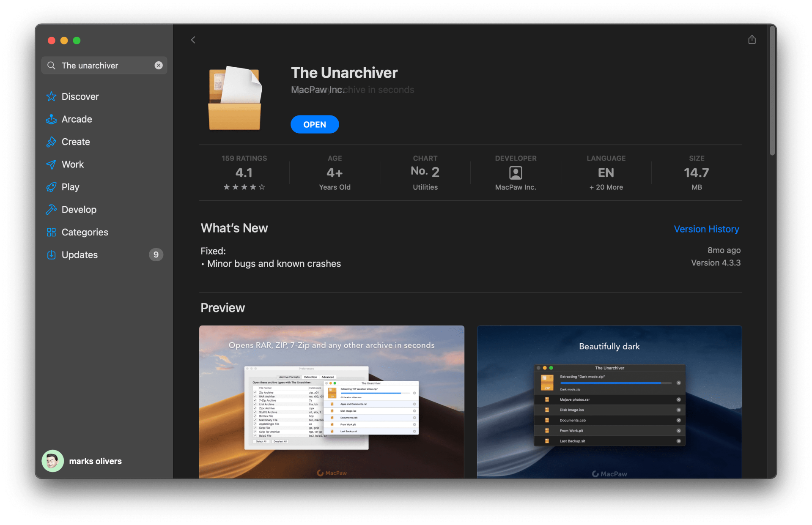This screenshot has width=812, height=525.
Task: Focus the search field containing 'The unarchiver'
Action: [104, 66]
